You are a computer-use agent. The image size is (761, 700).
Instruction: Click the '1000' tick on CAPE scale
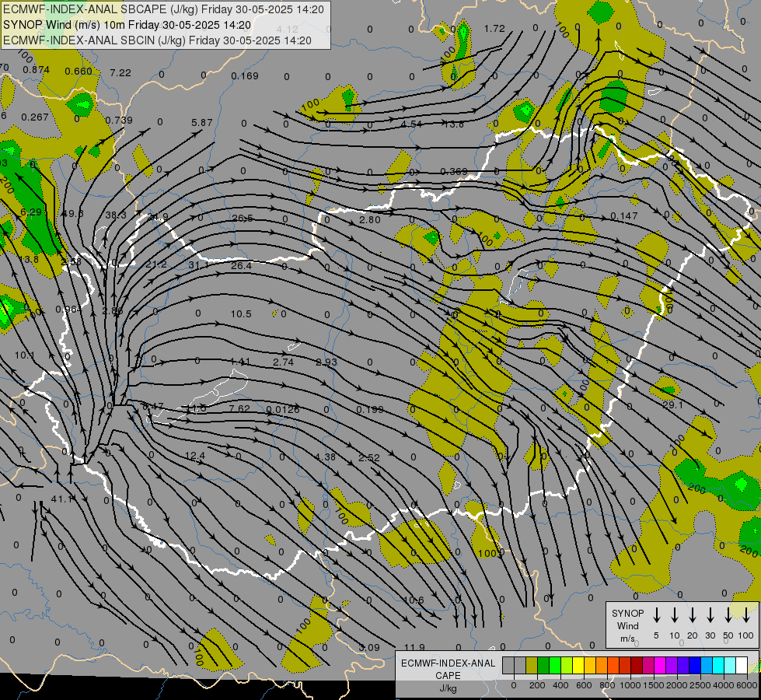click(630, 685)
